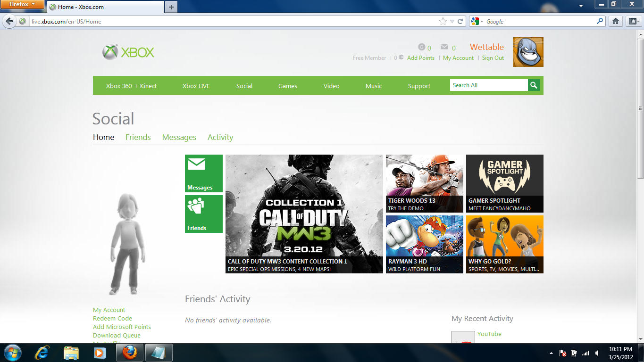Open the search engine selector next to Google
This screenshot has width=644, height=362.
[x=477, y=21]
